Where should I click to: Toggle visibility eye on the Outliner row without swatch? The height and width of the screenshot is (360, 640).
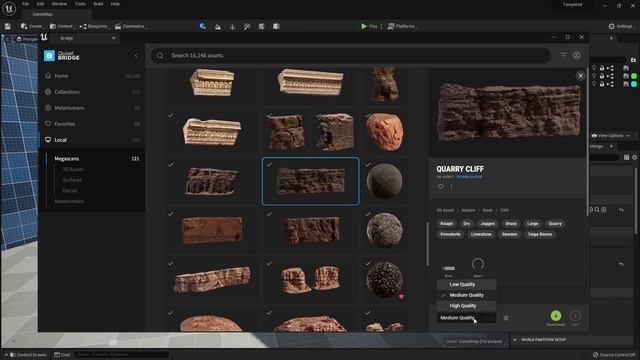point(594,68)
